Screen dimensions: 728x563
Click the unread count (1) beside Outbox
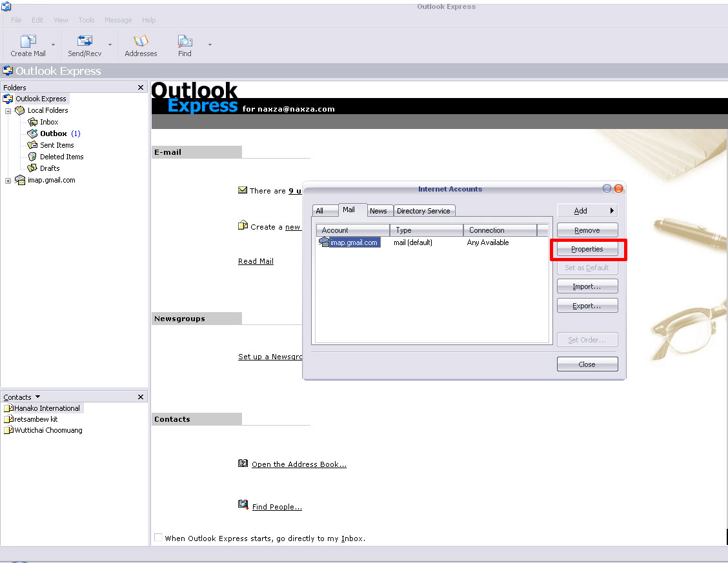pos(76,133)
